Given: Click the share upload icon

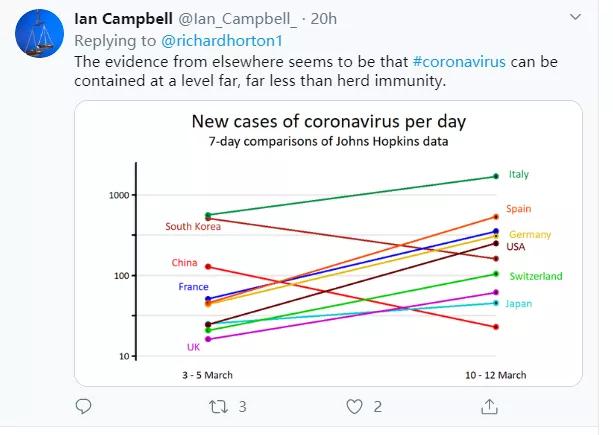Looking at the screenshot, I should (490, 407).
